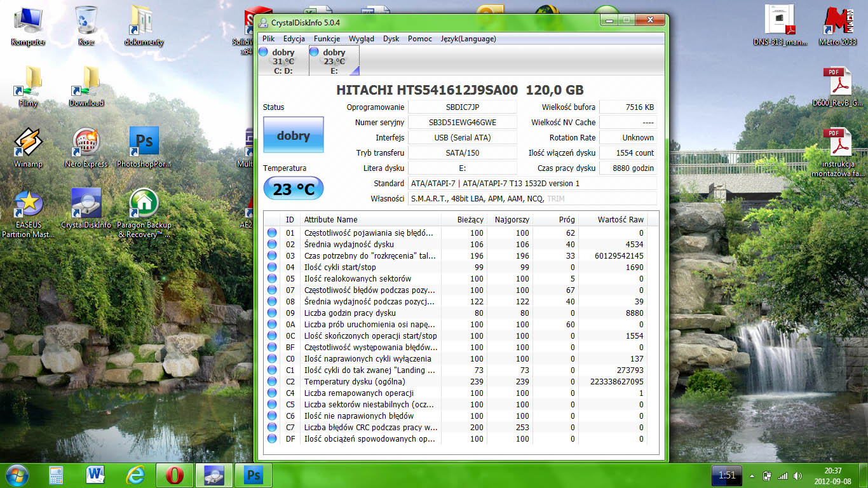
Task: Click the raw value 273793
Action: point(630,370)
